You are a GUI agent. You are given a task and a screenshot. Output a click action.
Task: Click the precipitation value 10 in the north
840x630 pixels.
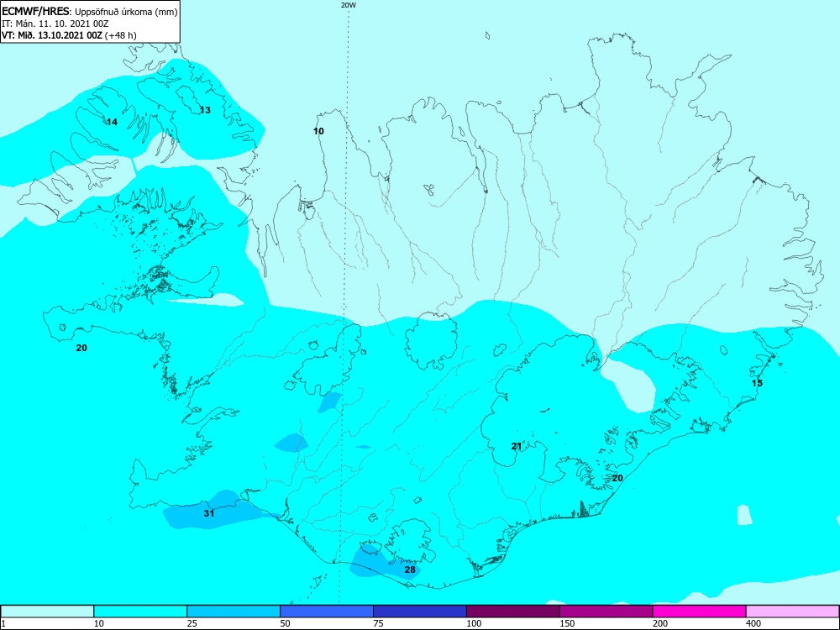(318, 131)
